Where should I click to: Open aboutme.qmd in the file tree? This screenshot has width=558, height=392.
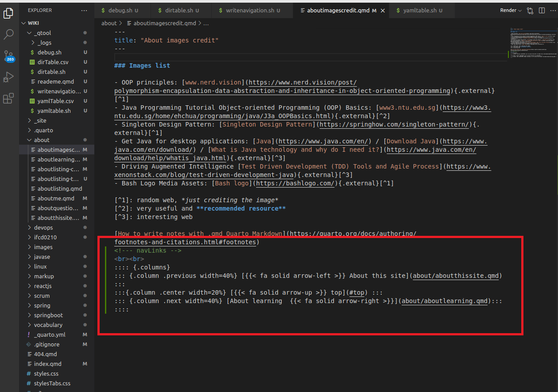pos(55,198)
